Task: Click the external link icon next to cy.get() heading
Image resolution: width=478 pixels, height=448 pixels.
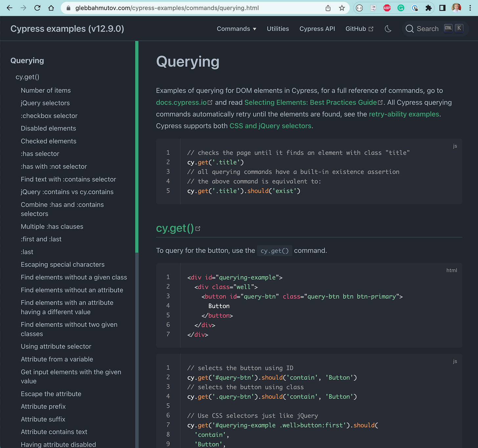Action: coord(198,229)
